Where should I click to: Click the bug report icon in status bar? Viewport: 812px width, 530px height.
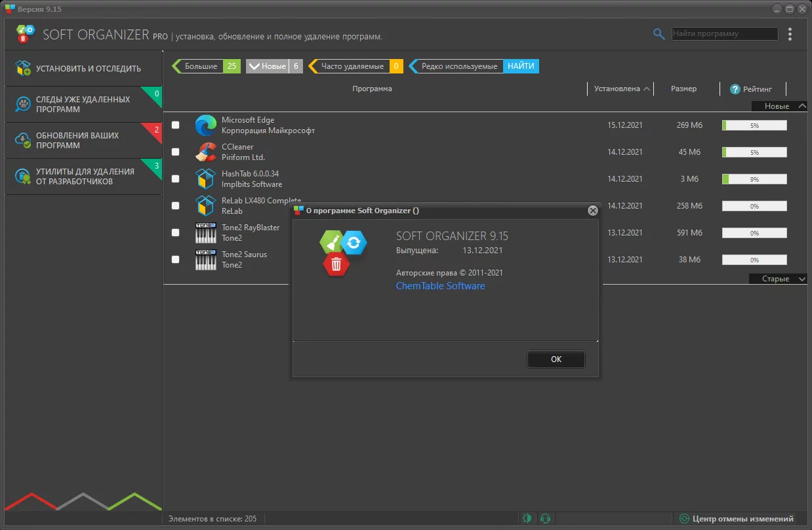[x=527, y=518]
